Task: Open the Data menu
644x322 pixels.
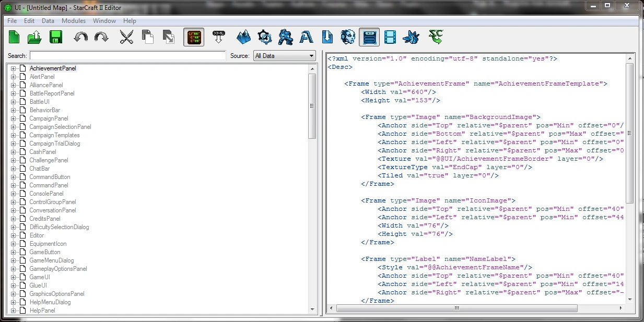Action: pyautogui.click(x=48, y=21)
